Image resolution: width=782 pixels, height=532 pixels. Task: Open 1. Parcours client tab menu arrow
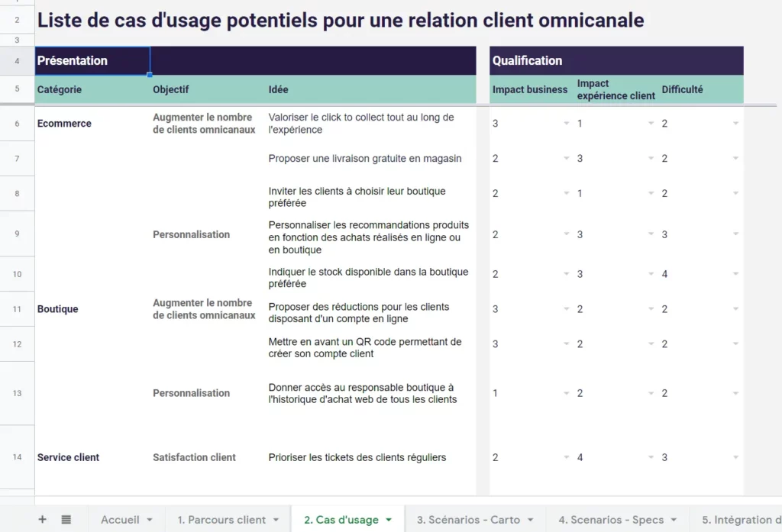276,520
